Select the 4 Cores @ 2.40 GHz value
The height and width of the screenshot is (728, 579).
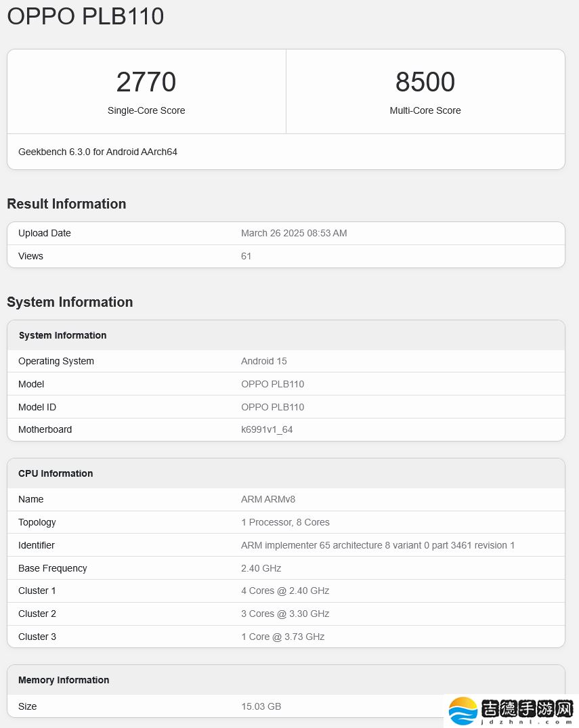click(285, 591)
